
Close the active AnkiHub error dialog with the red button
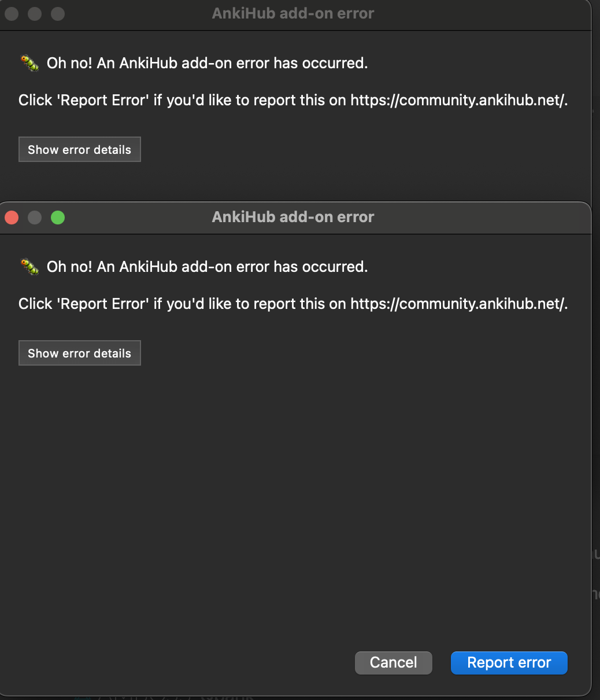coord(12,218)
